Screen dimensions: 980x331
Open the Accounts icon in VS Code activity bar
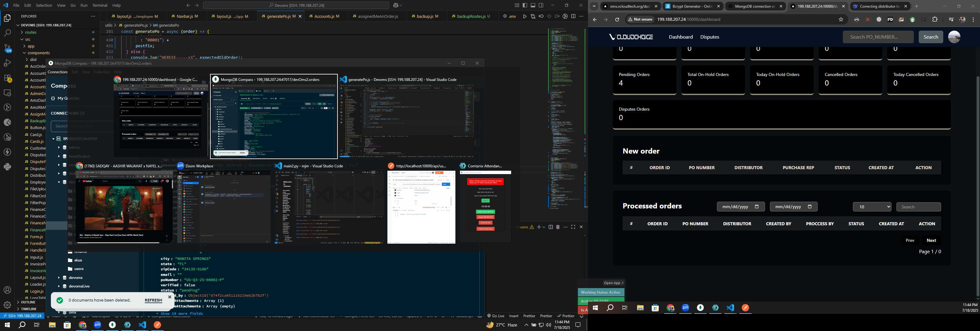click(x=7, y=290)
